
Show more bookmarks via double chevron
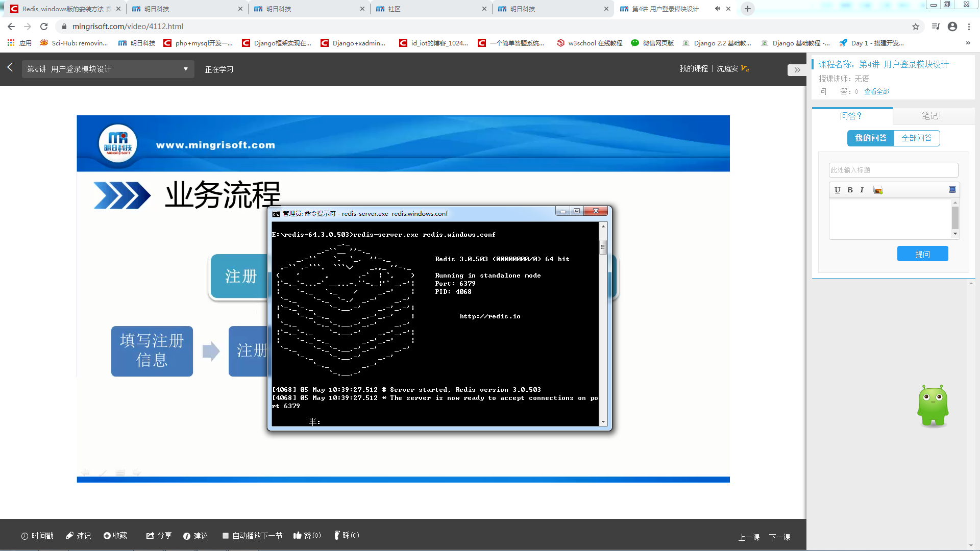(x=968, y=43)
